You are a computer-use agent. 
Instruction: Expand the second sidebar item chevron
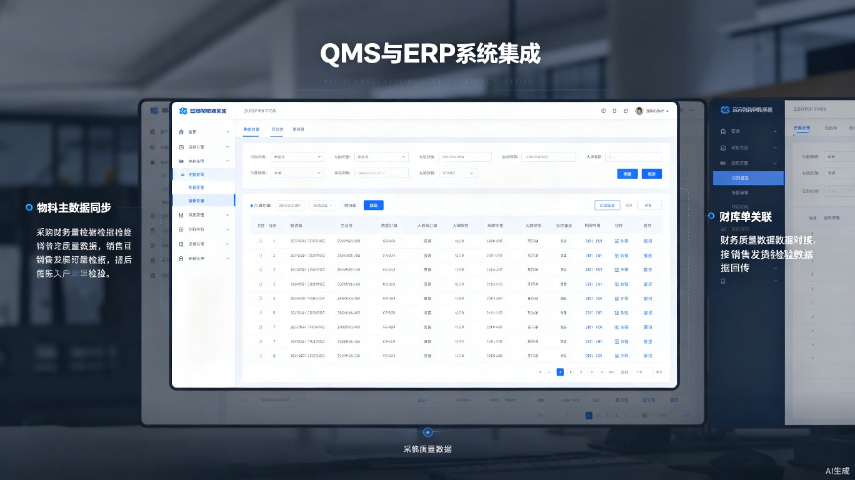[x=227, y=147]
